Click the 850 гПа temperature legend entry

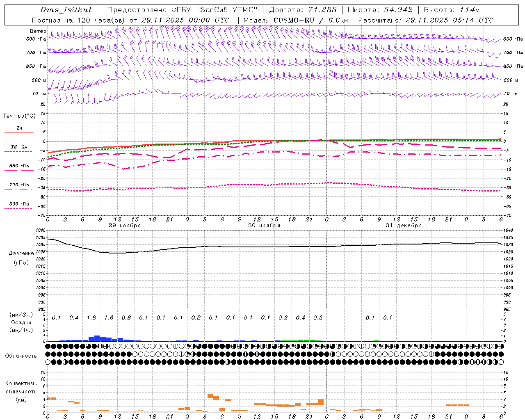(x=19, y=166)
